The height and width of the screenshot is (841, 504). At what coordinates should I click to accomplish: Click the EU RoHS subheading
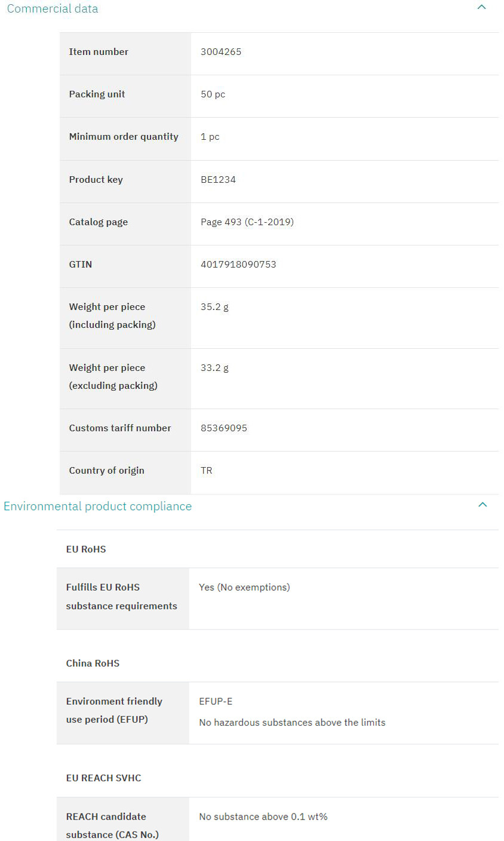click(x=86, y=549)
